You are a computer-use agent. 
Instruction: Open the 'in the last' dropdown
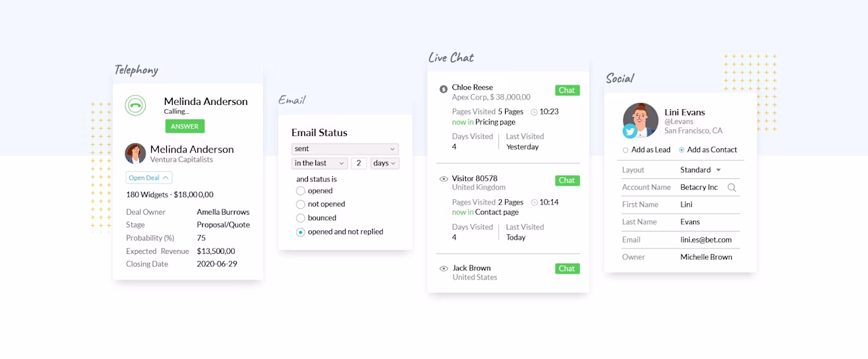coord(319,163)
